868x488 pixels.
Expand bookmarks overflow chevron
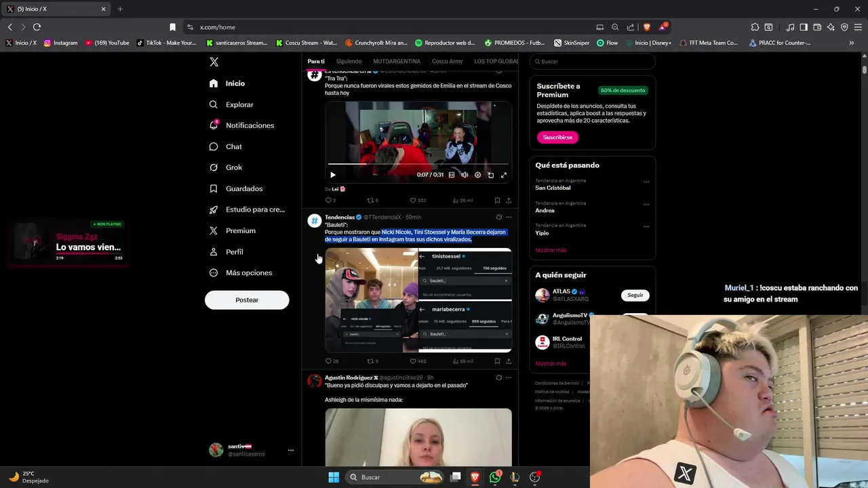851,43
